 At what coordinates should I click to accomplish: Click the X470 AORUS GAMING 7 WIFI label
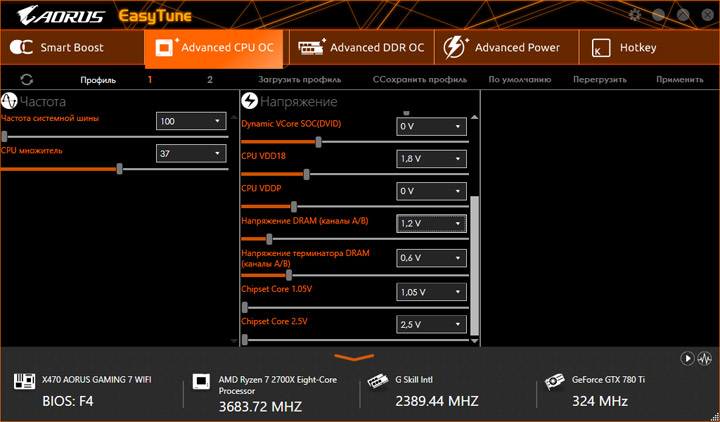(96, 380)
